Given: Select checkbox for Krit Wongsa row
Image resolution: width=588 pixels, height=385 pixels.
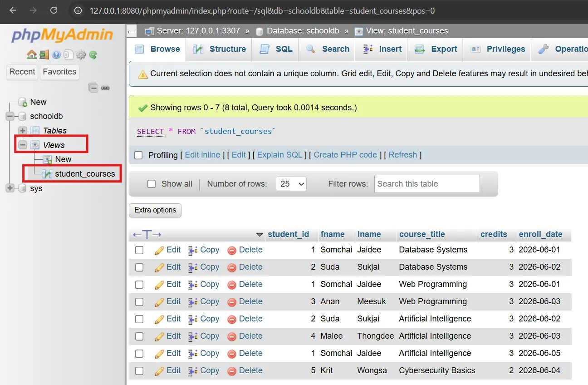Looking at the screenshot, I should (139, 371).
